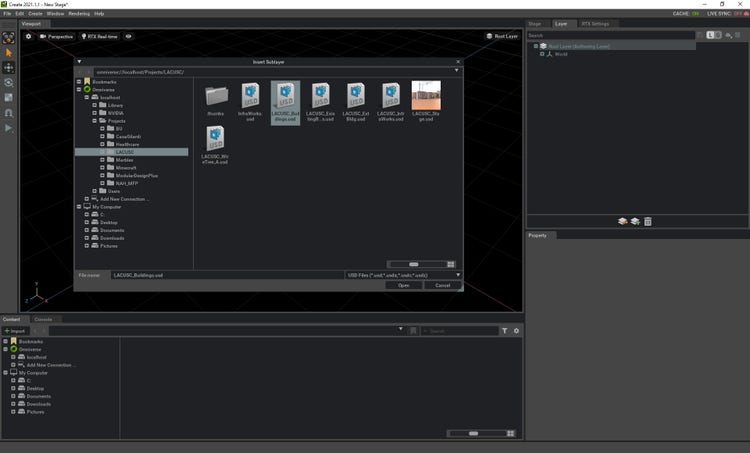Click the path field in Insert Sublayer dialog
Viewport: 750px width, 453px height.
273,72
